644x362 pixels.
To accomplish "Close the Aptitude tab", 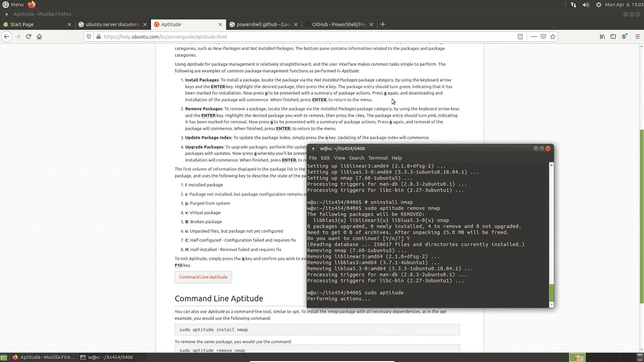I will [220, 24].
